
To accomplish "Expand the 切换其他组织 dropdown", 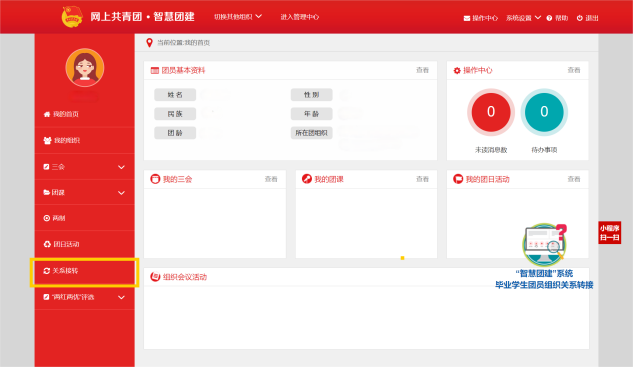I will (x=238, y=17).
